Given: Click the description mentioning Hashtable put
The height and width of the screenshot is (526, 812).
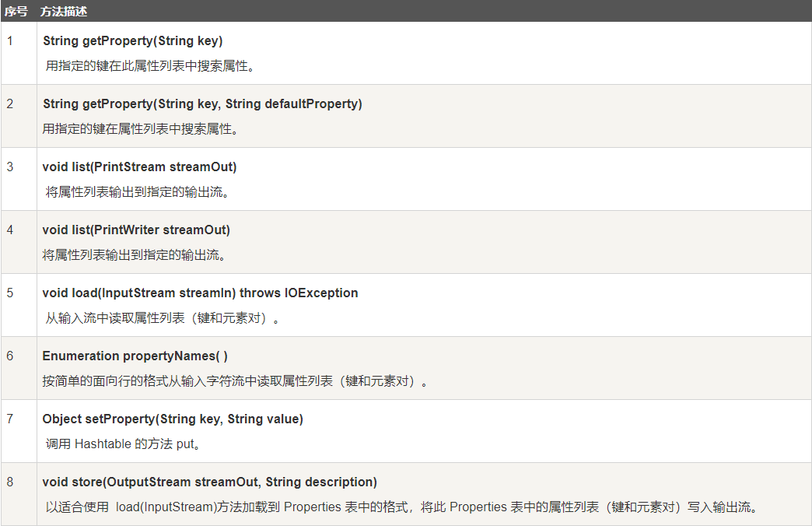Looking at the screenshot, I should [123, 444].
